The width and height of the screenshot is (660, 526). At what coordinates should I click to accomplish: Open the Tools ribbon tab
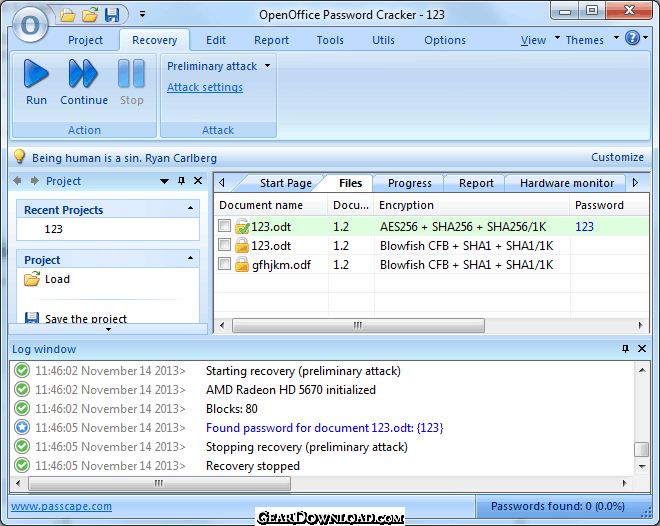tap(330, 40)
